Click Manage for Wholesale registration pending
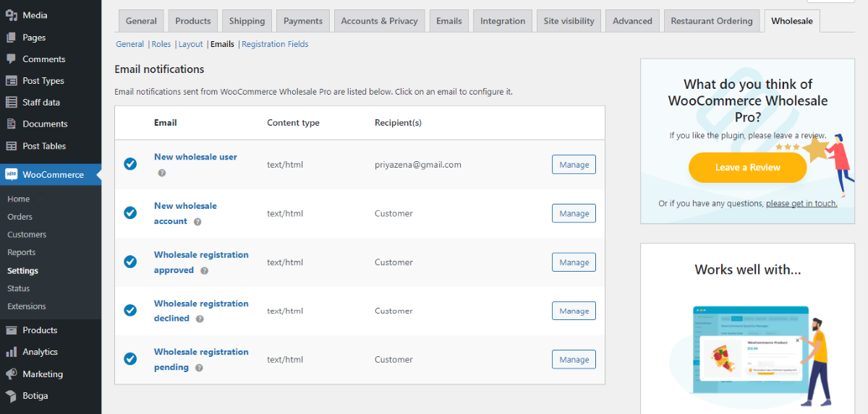This screenshot has width=868, height=414. [x=574, y=359]
